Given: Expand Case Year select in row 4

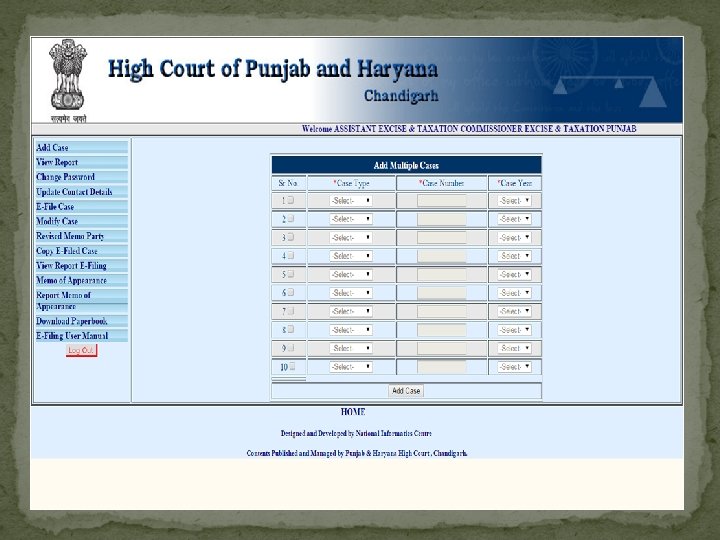Looking at the screenshot, I should (x=514, y=256).
